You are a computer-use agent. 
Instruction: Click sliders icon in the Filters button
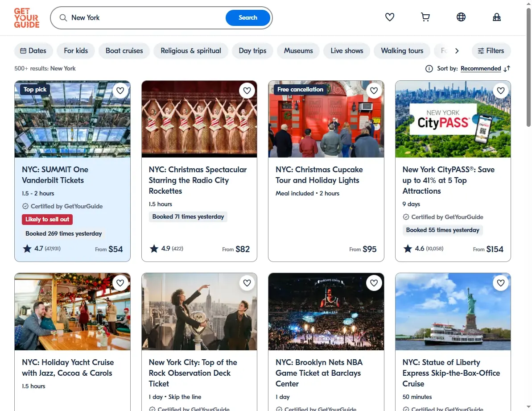click(481, 51)
